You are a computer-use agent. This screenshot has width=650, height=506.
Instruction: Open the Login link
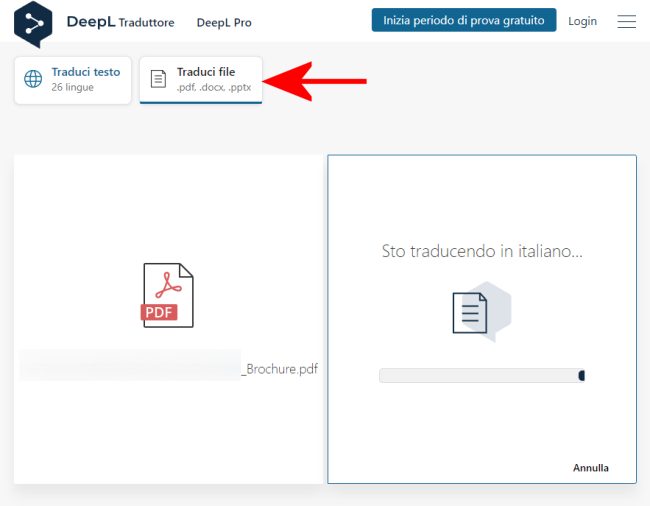coord(582,21)
